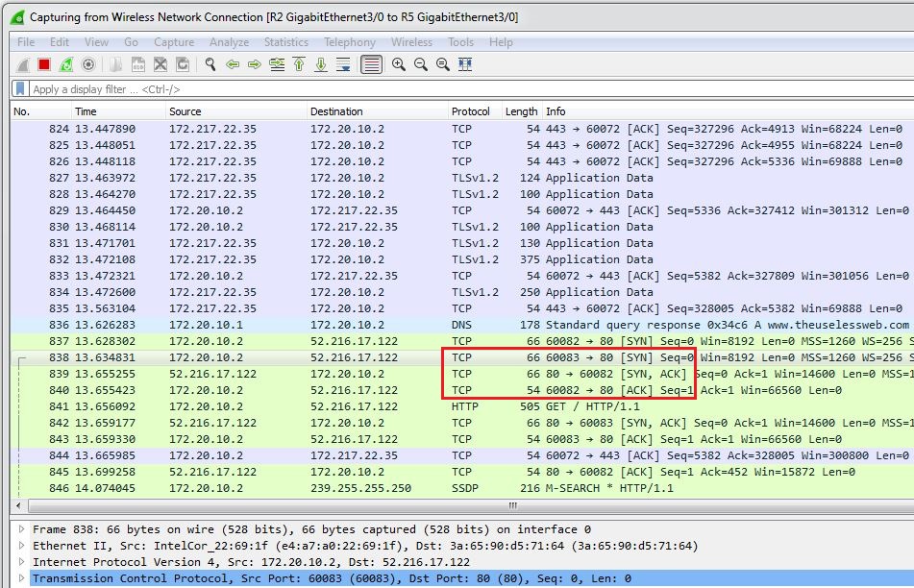The image size is (914, 588).
Task: Go to the last packet with down arrow icon
Action: [320, 64]
